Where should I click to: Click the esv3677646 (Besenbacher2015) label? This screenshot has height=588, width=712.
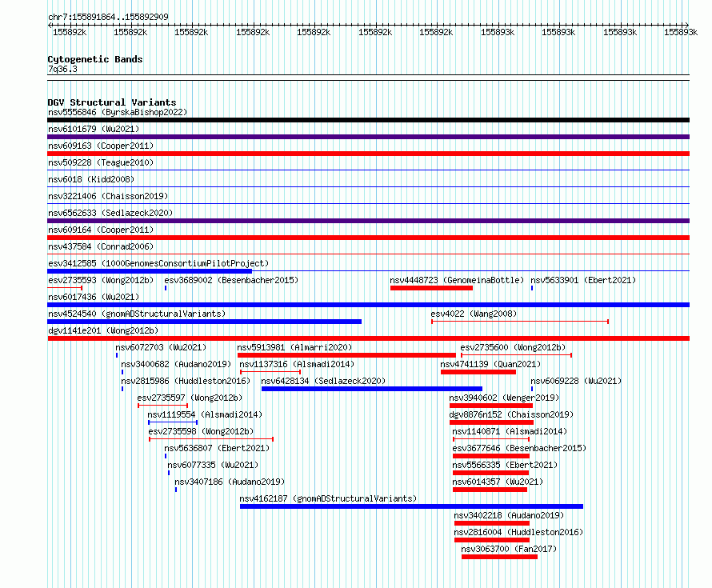click(x=519, y=448)
